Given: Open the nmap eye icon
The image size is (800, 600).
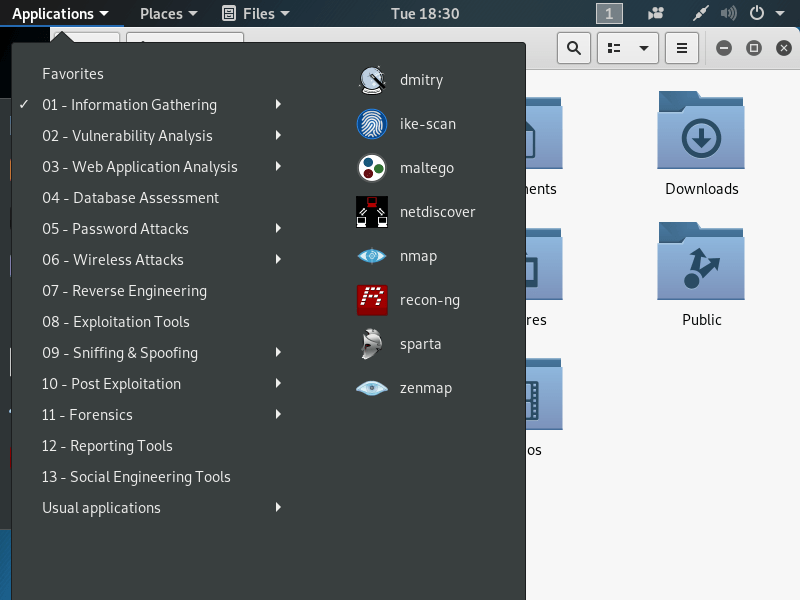Looking at the screenshot, I should click(372, 256).
